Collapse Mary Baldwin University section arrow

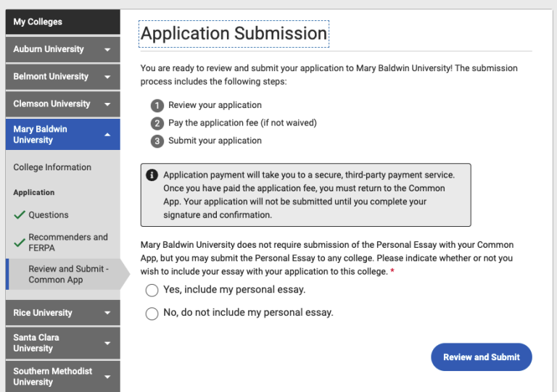tap(107, 135)
